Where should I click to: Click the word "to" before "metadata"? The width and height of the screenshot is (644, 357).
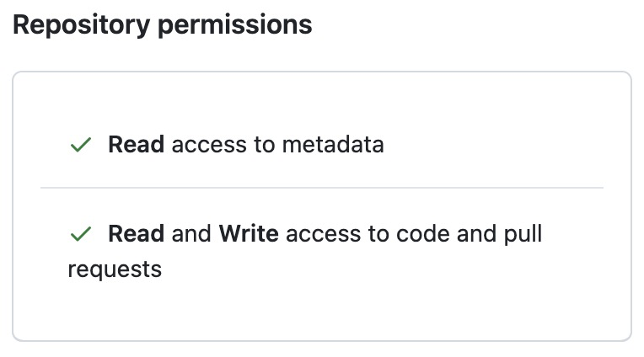(265, 145)
